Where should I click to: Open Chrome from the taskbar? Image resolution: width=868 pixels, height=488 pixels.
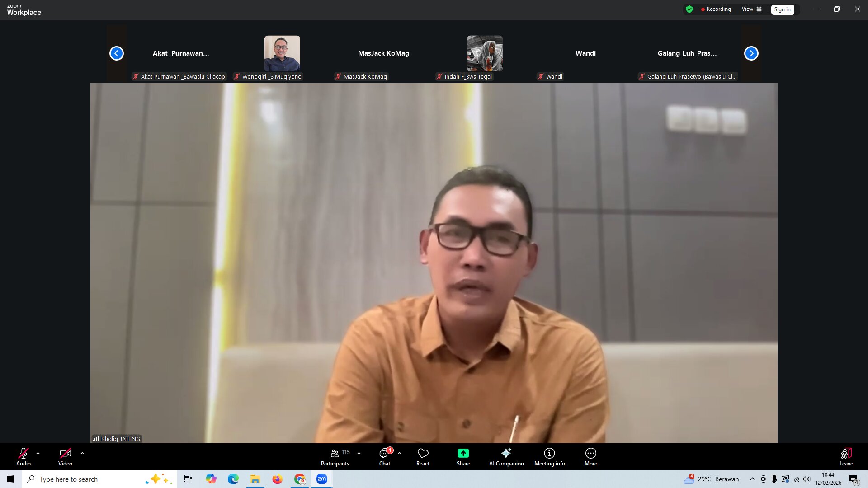click(300, 479)
